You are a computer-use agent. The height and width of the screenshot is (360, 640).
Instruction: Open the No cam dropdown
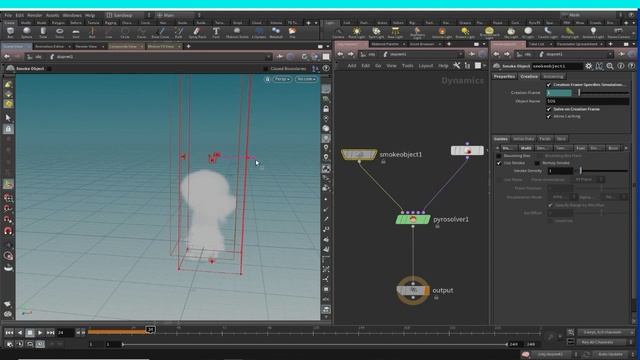tap(306, 79)
